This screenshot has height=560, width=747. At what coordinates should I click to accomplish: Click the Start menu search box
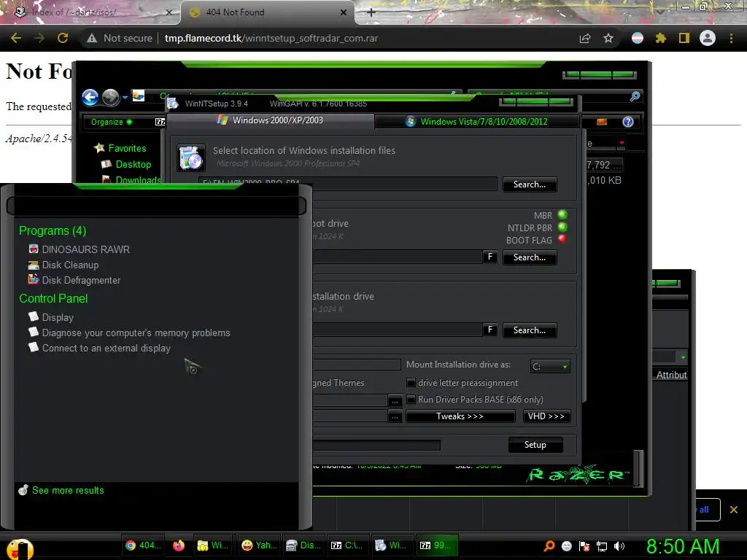coord(156,206)
